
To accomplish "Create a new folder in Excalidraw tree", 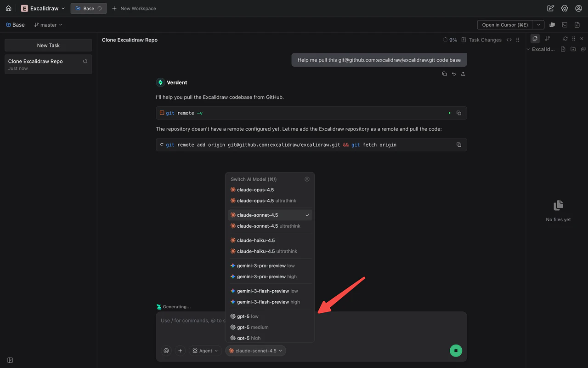I will click(573, 49).
